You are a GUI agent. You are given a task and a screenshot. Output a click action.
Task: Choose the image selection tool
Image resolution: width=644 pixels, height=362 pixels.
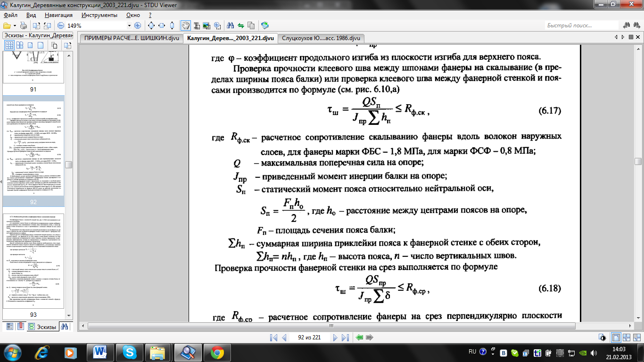tap(206, 25)
